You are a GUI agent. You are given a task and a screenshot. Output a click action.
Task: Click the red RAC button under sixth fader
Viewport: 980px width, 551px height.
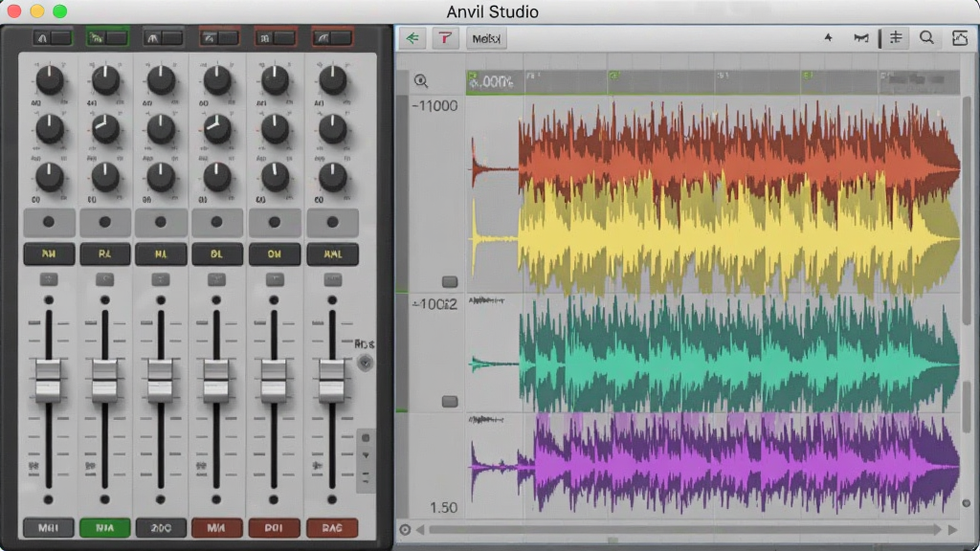[332, 528]
